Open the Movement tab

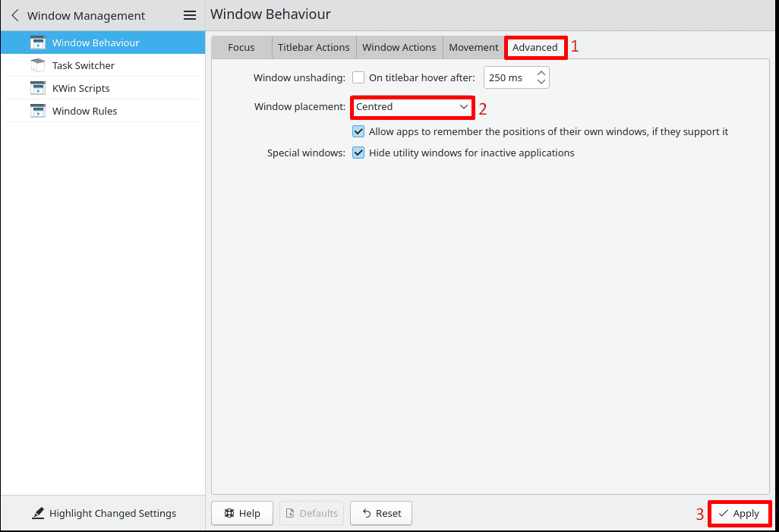[x=474, y=48]
